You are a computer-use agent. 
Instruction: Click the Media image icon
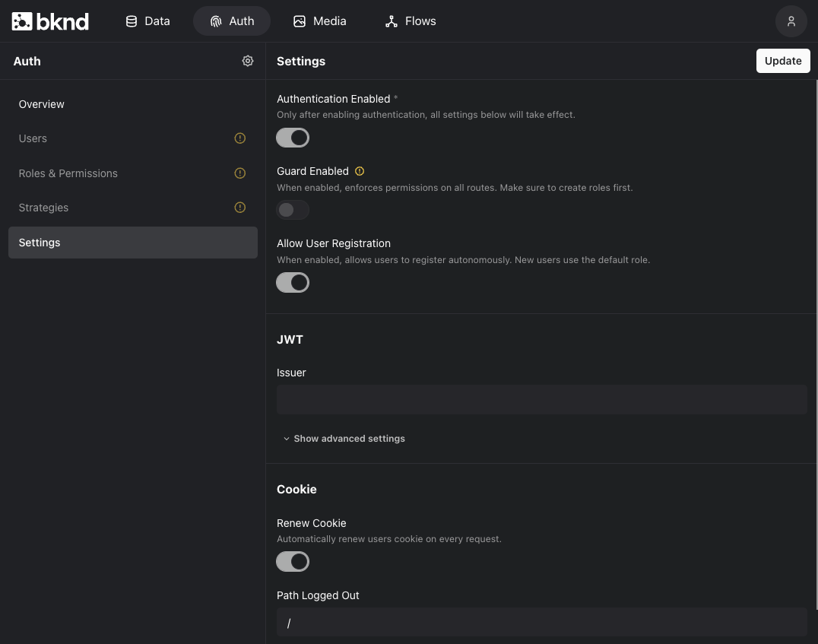(x=300, y=21)
